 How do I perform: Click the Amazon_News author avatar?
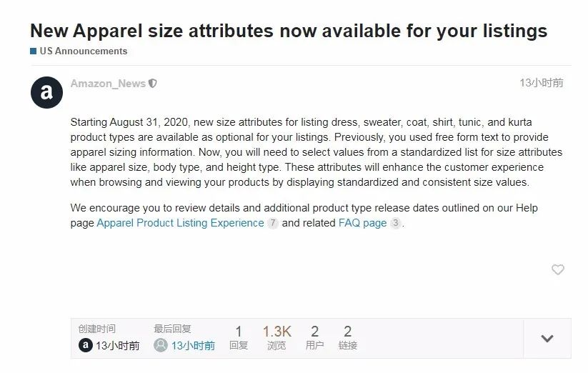tap(46, 92)
